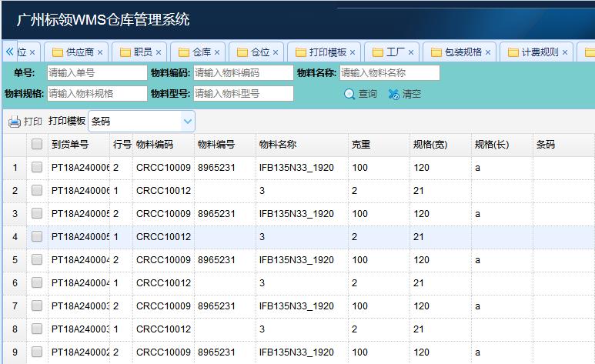Sort by 到货单号 column header
The width and height of the screenshot is (595, 364).
[x=70, y=144]
